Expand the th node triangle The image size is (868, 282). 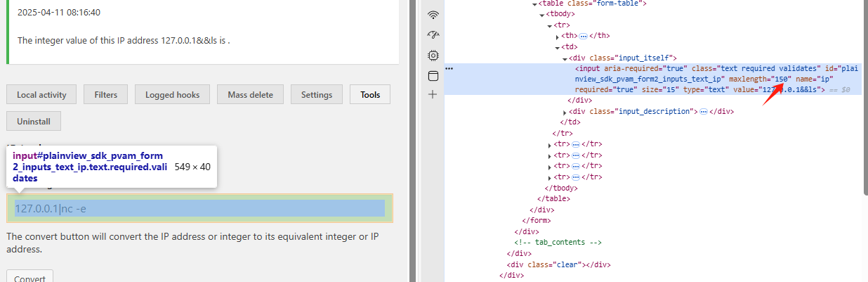tap(558, 36)
